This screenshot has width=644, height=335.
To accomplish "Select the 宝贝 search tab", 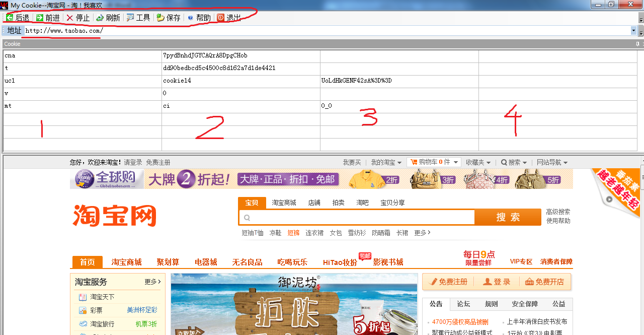I will click(x=252, y=203).
